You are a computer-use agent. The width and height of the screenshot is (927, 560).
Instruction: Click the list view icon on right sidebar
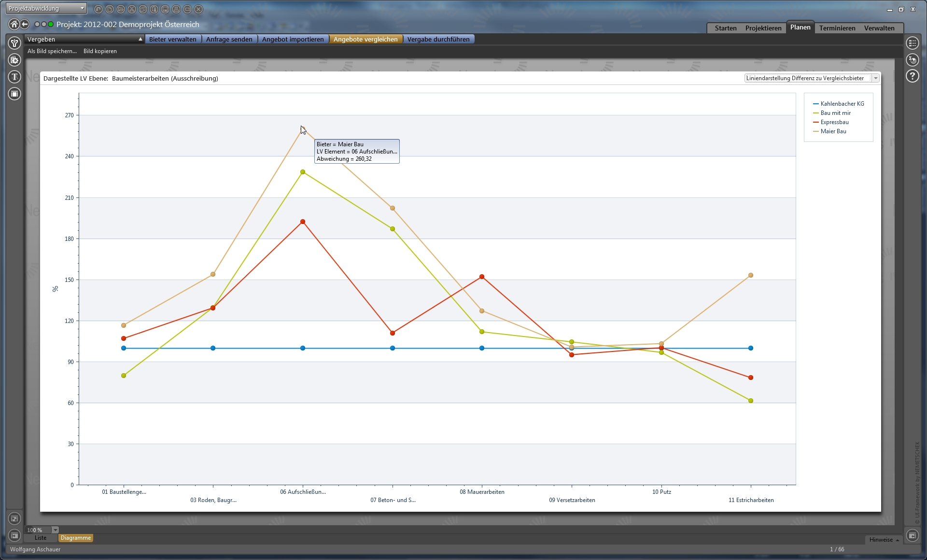click(x=912, y=43)
